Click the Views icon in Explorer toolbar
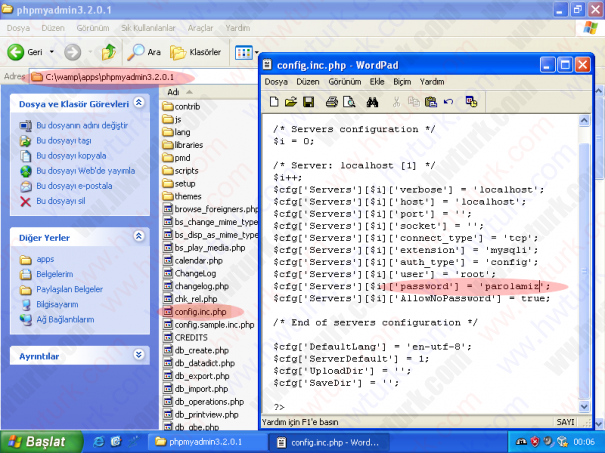This screenshot has width=605, height=453. 243,52
